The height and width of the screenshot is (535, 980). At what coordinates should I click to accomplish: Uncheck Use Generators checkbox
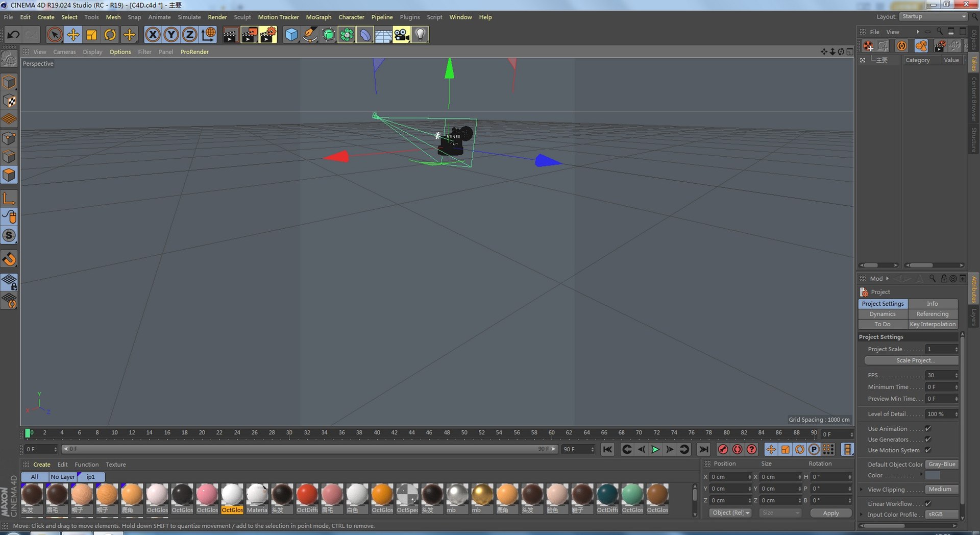click(x=928, y=440)
